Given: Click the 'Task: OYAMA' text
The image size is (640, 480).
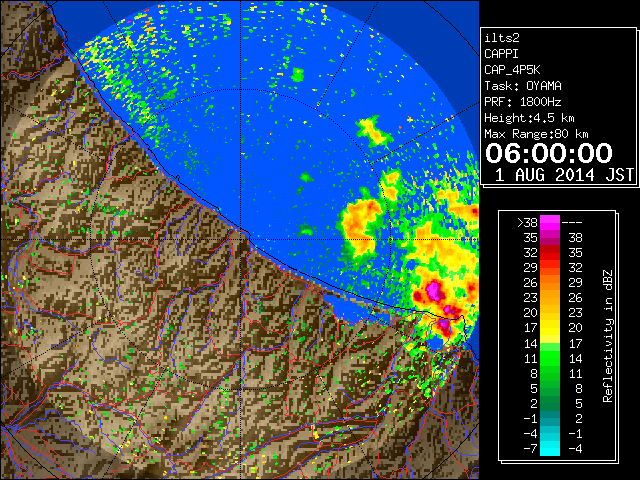Looking at the screenshot, I should [x=523, y=86].
